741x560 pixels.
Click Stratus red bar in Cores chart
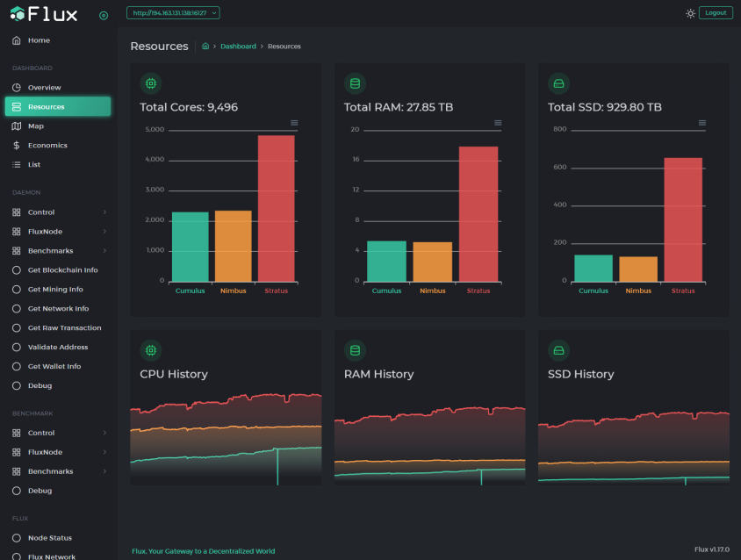(276, 208)
